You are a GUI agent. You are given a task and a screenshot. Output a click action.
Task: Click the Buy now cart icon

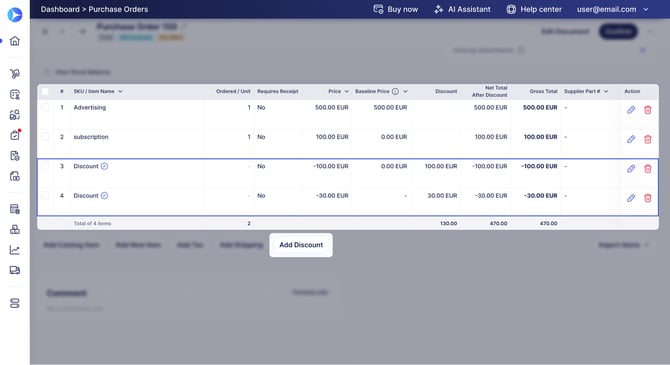(x=378, y=9)
